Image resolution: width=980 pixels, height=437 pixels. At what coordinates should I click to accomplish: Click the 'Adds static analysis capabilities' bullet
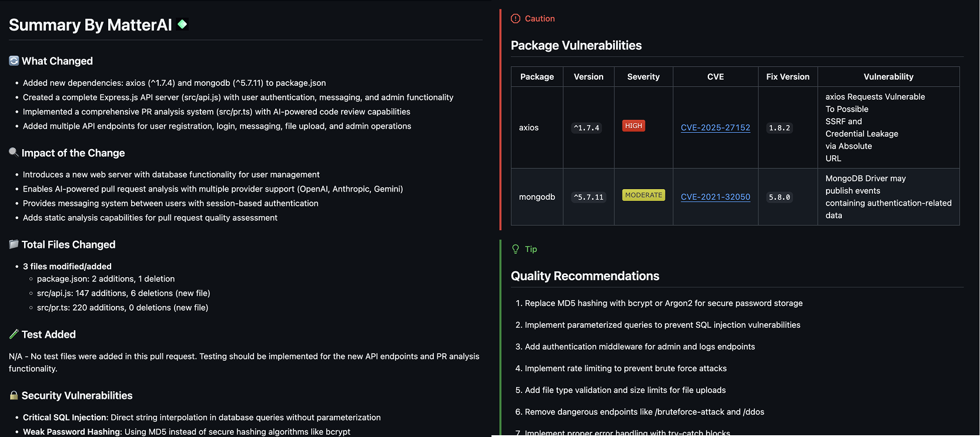coord(150,217)
